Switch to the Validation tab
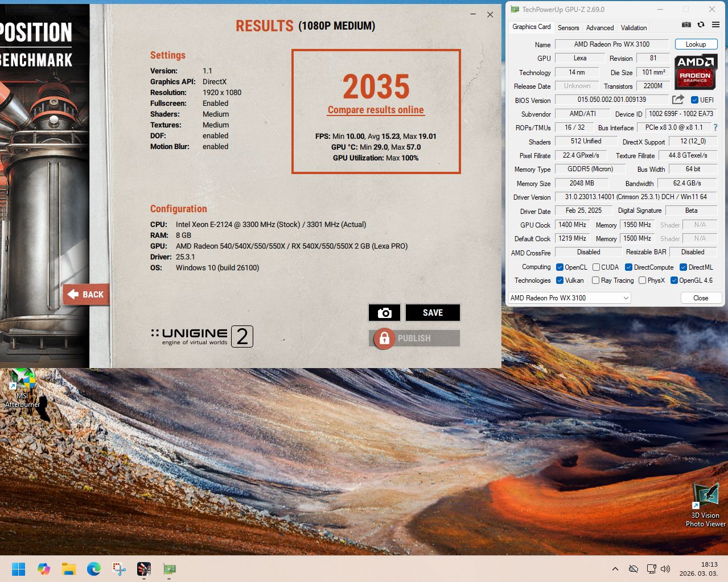 click(634, 28)
